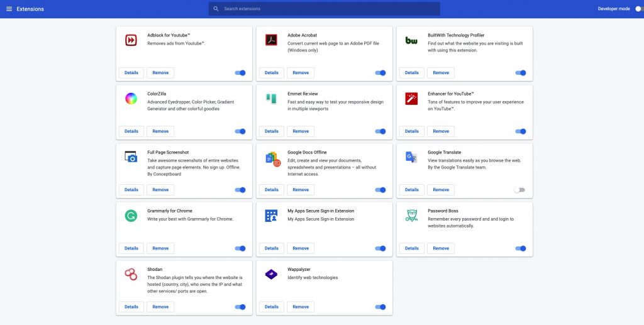Image resolution: width=644 pixels, height=325 pixels.
Task: Click the Grammarly for Chrome icon
Action: 131,216
